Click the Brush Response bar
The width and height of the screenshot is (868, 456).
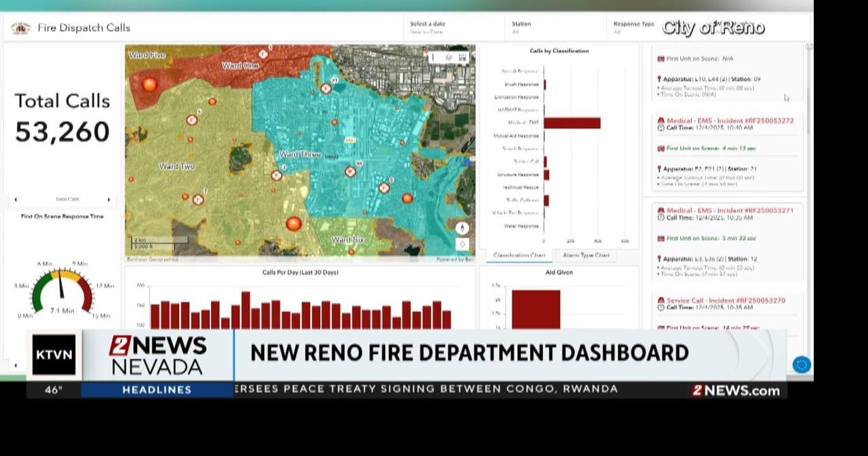pos(545,84)
